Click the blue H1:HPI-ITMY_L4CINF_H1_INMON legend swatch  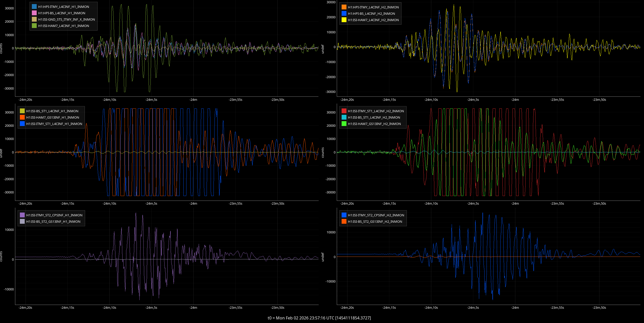34,7
